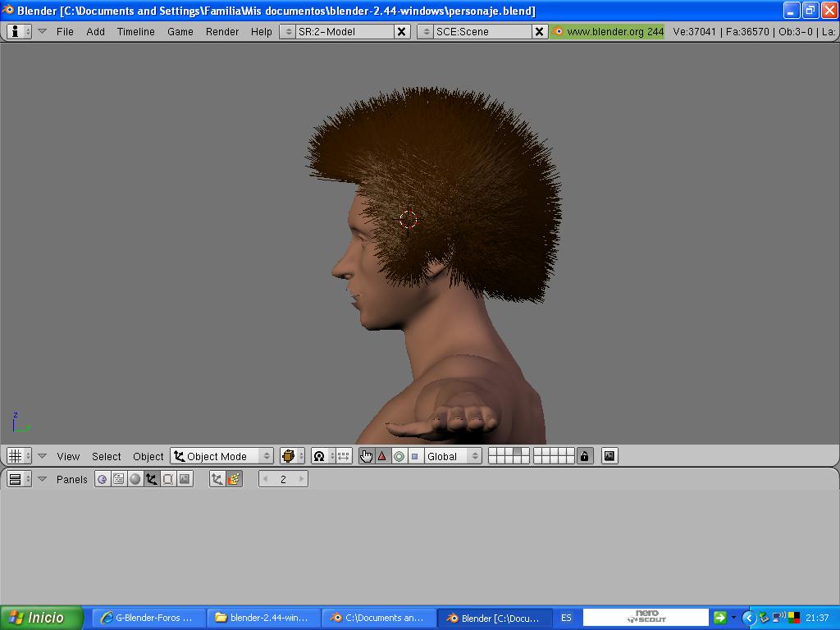
Task: Click the render this window icon
Action: [x=609, y=456]
